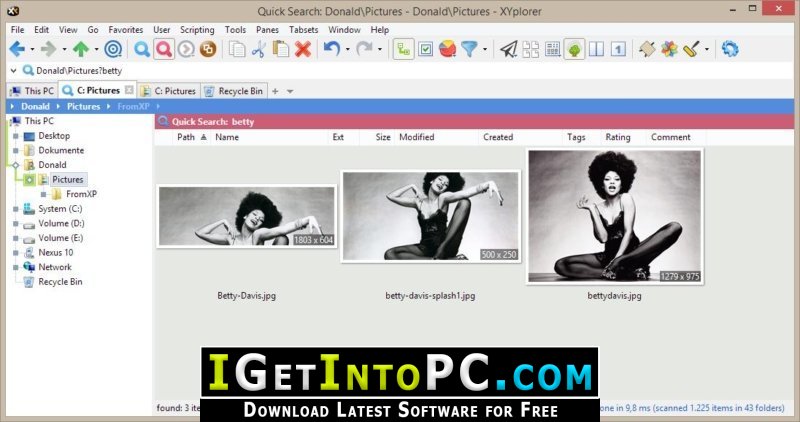Open the Visual Filter dropdown arrow
The height and width of the screenshot is (422, 800).
click(485, 49)
